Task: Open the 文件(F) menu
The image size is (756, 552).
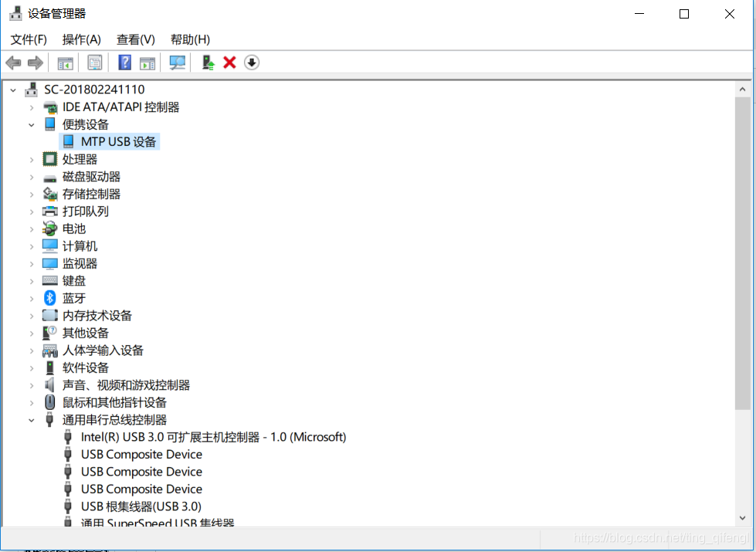Action: [x=29, y=39]
